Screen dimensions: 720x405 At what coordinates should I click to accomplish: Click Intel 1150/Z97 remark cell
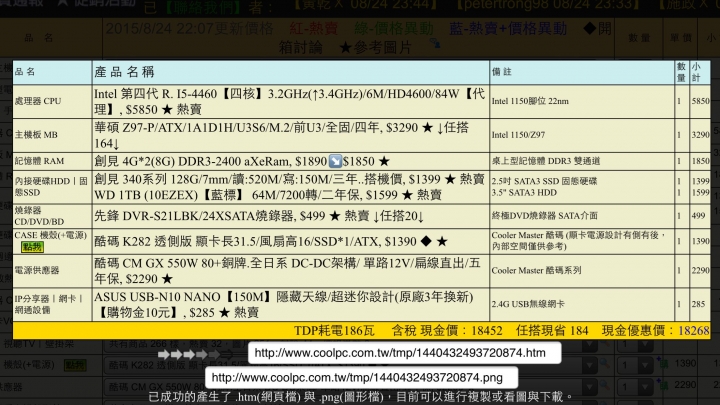tap(518, 135)
